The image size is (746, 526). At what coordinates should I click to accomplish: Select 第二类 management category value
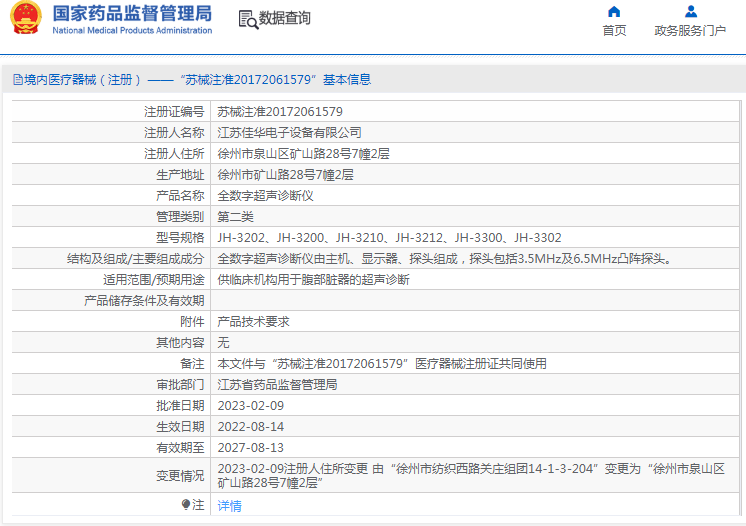236,216
